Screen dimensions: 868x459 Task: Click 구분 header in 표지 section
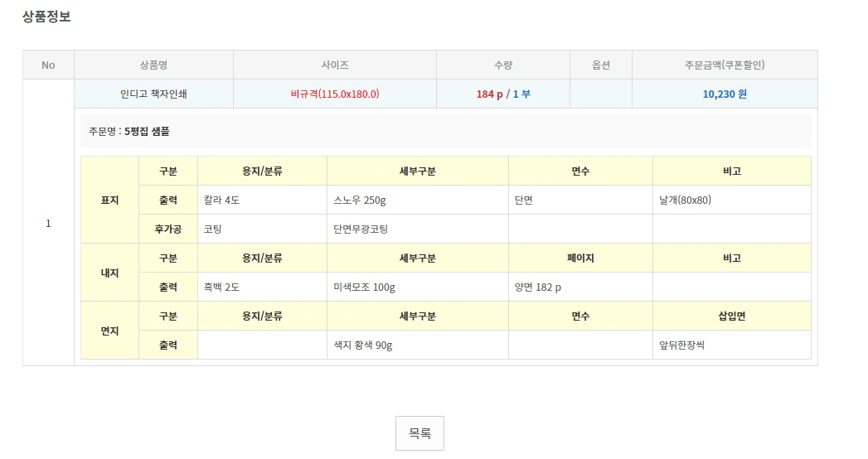click(x=168, y=171)
